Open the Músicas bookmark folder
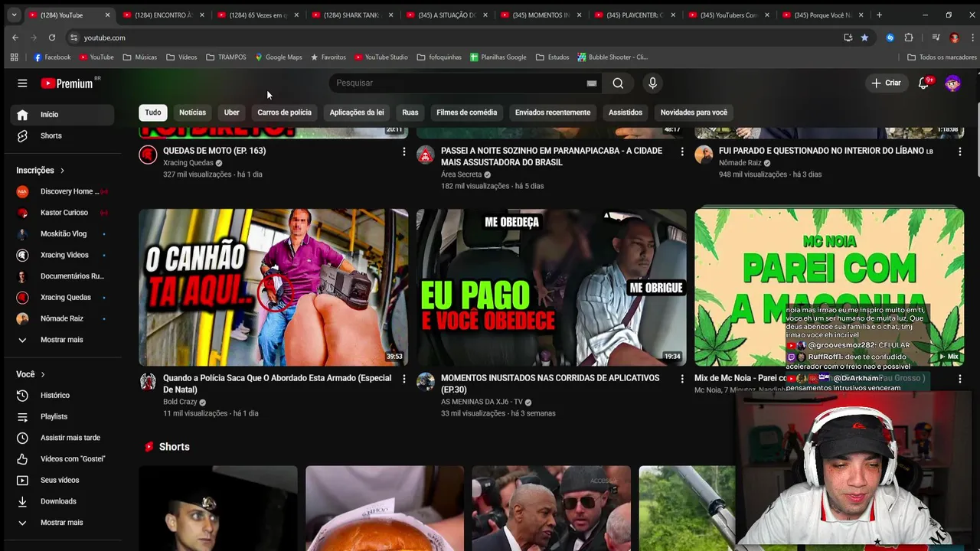This screenshot has height=551, width=980. (x=140, y=57)
